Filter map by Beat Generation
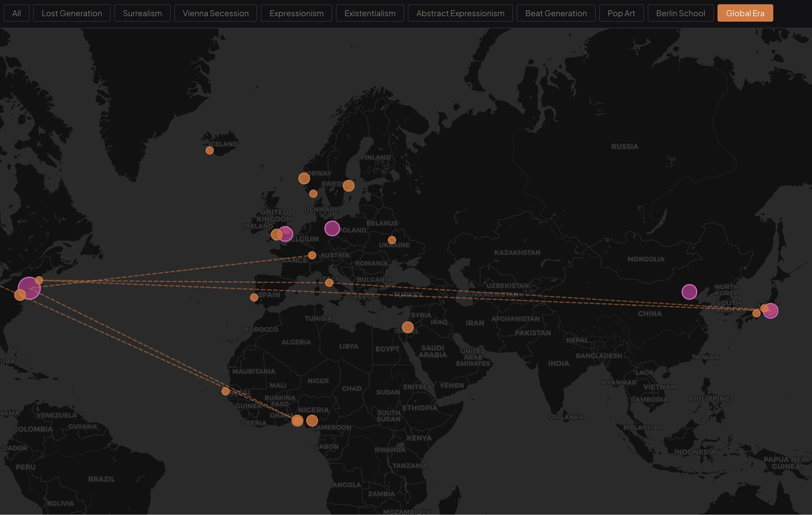Viewport: 812px width, 515px height. [556, 13]
